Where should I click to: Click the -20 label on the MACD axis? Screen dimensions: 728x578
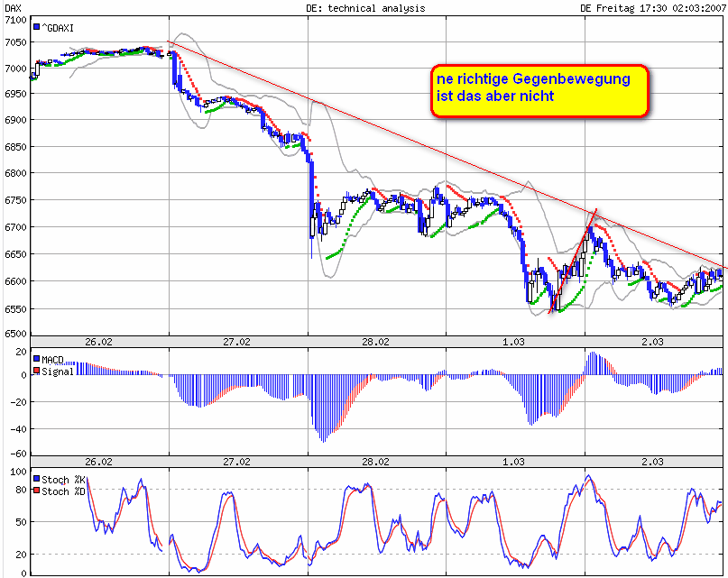click(x=19, y=402)
